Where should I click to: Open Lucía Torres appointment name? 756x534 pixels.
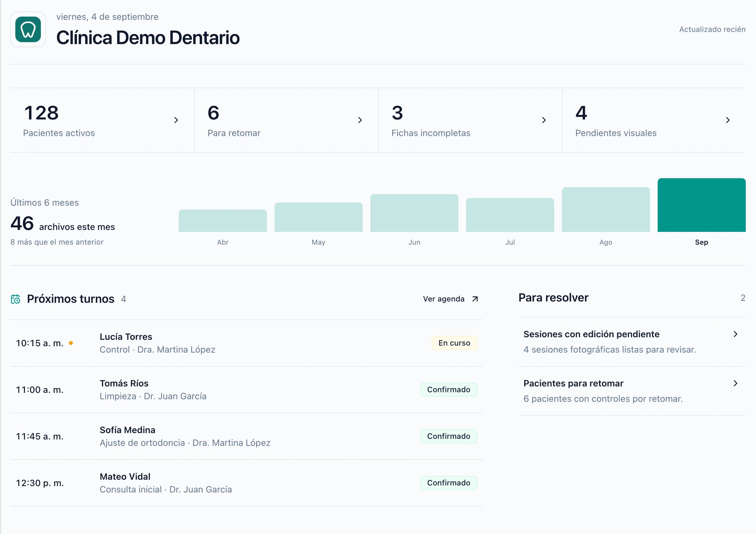coord(126,337)
